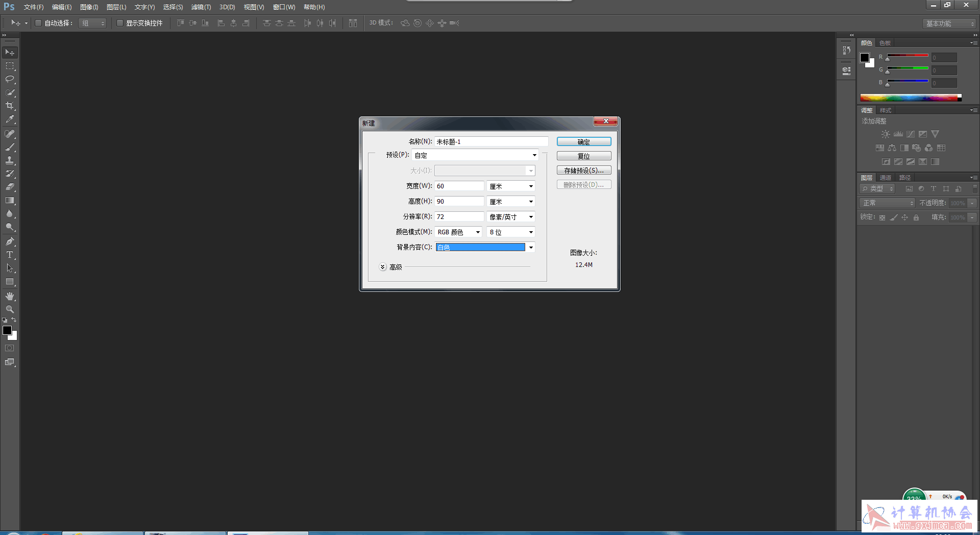Open the 滤镜(T) menu
This screenshot has width=980, height=535.
coord(201,7)
